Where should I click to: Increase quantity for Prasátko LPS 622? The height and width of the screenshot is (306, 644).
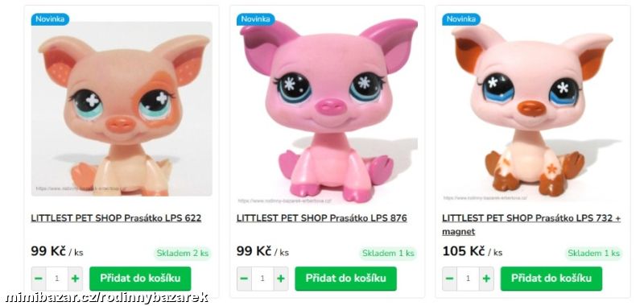click(x=75, y=279)
